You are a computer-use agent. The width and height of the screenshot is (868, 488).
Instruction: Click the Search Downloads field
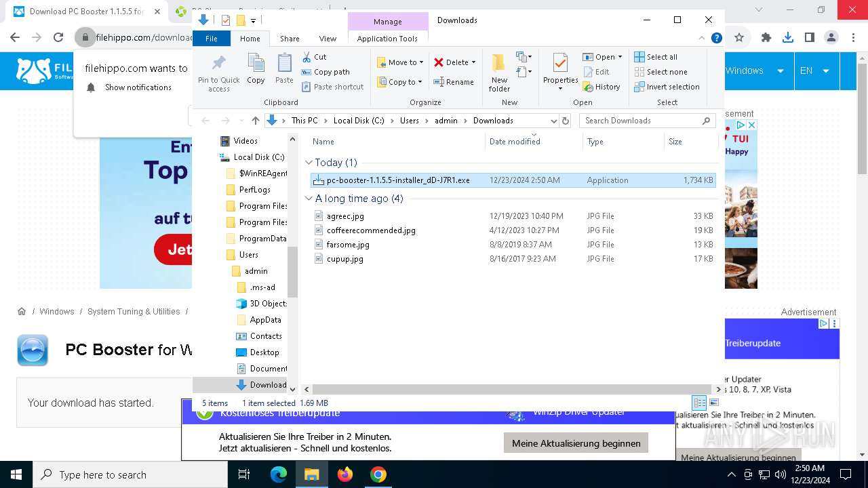pyautogui.click(x=648, y=121)
